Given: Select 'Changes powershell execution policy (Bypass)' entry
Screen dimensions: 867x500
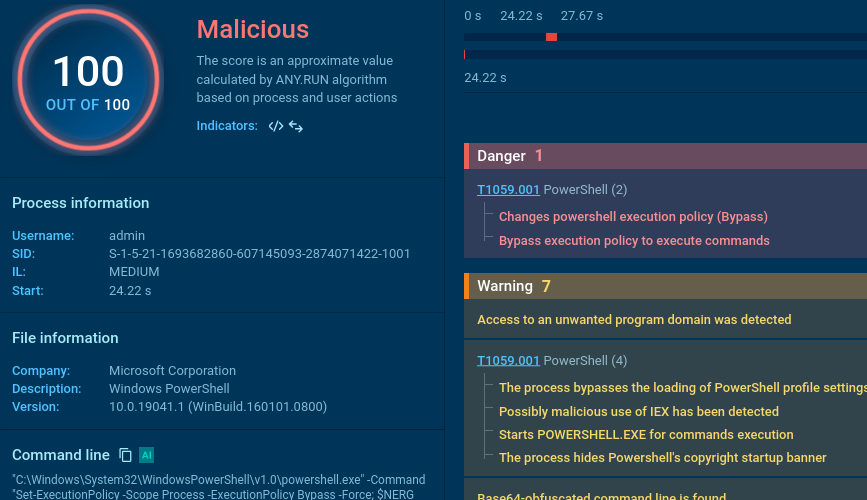Looking at the screenshot, I should tap(633, 217).
